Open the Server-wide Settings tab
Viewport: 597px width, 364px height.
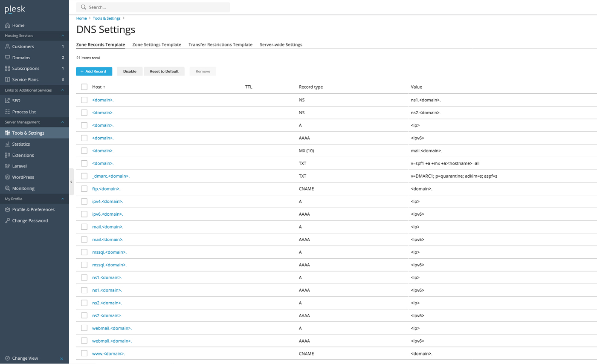(x=280, y=44)
